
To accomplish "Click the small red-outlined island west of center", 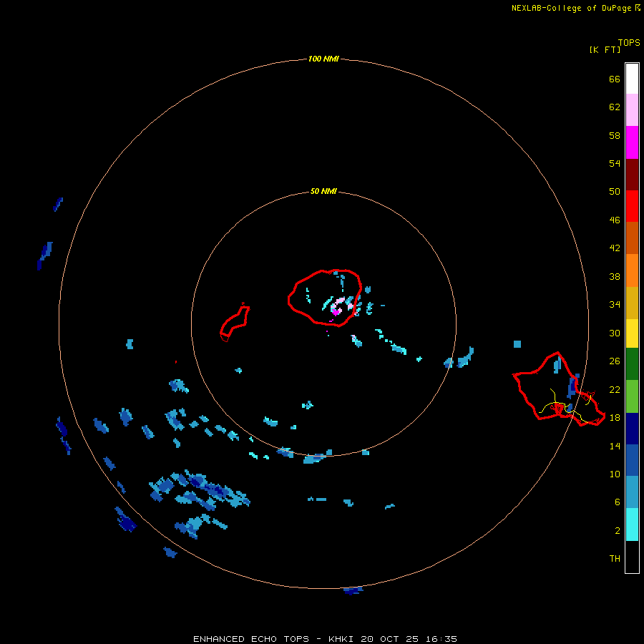I will coord(235,323).
